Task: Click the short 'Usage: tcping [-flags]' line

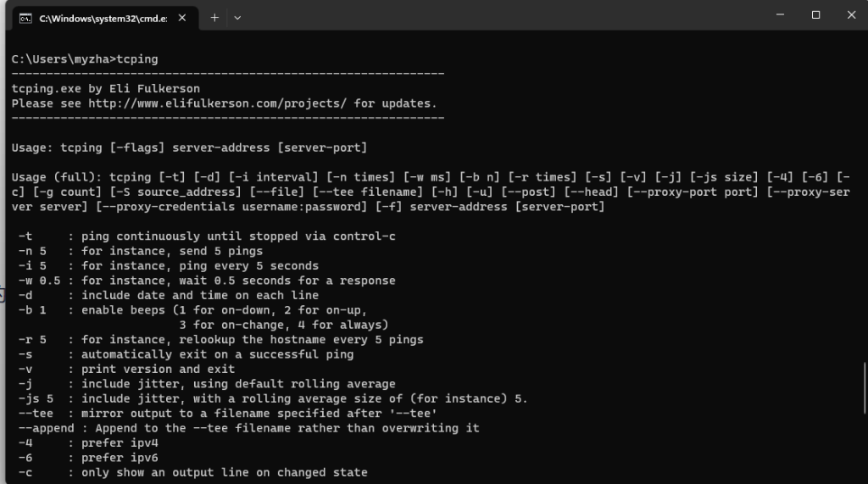Action: point(189,147)
